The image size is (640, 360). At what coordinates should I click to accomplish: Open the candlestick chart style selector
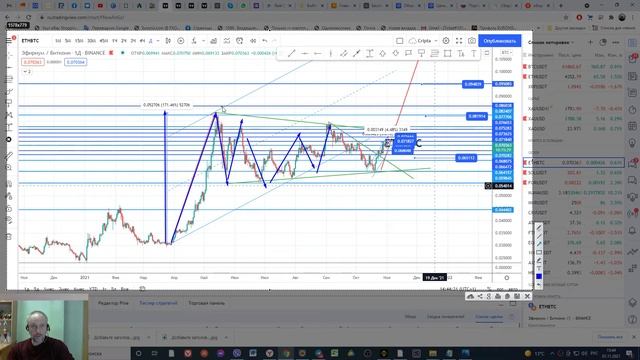pyautogui.click(x=168, y=41)
